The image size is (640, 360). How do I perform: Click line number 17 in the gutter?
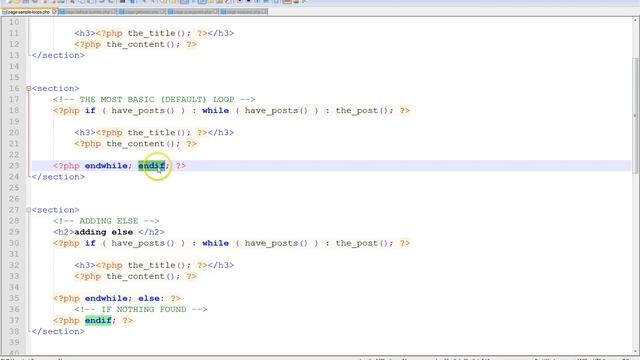point(14,99)
